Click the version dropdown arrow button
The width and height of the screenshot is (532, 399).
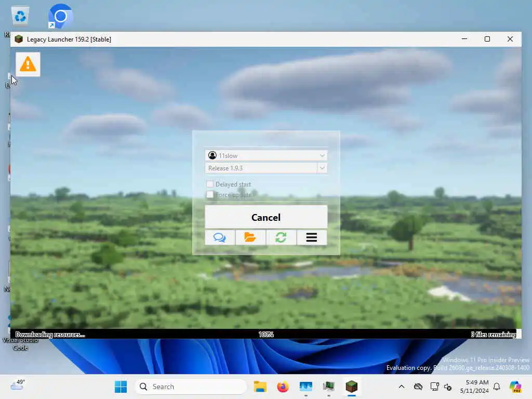pos(322,168)
